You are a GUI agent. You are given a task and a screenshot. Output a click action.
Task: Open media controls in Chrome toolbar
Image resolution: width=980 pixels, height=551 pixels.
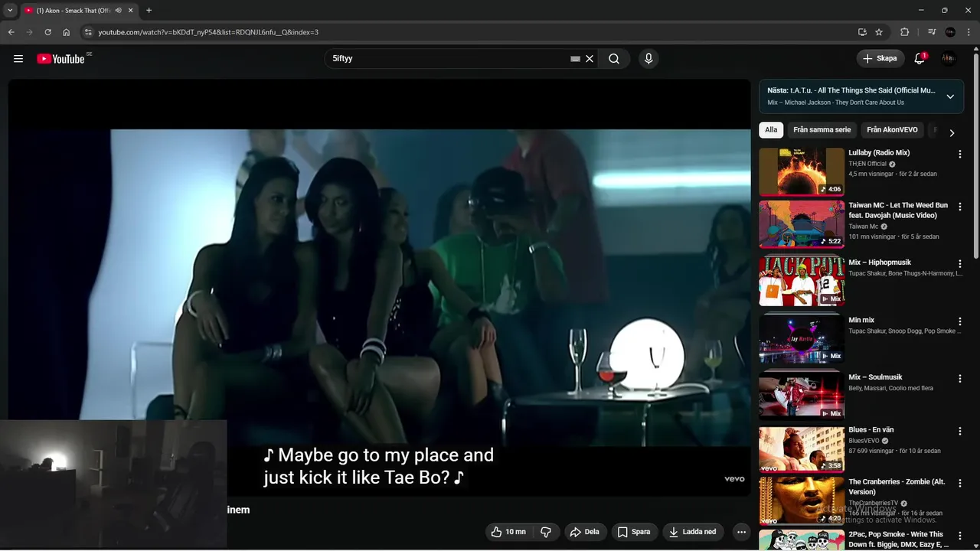pyautogui.click(x=932, y=32)
